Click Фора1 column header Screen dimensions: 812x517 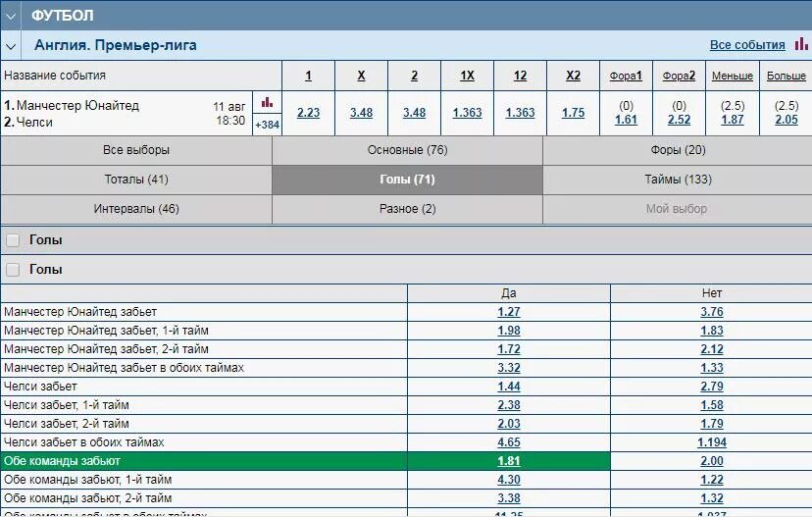[x=626, y=76]
